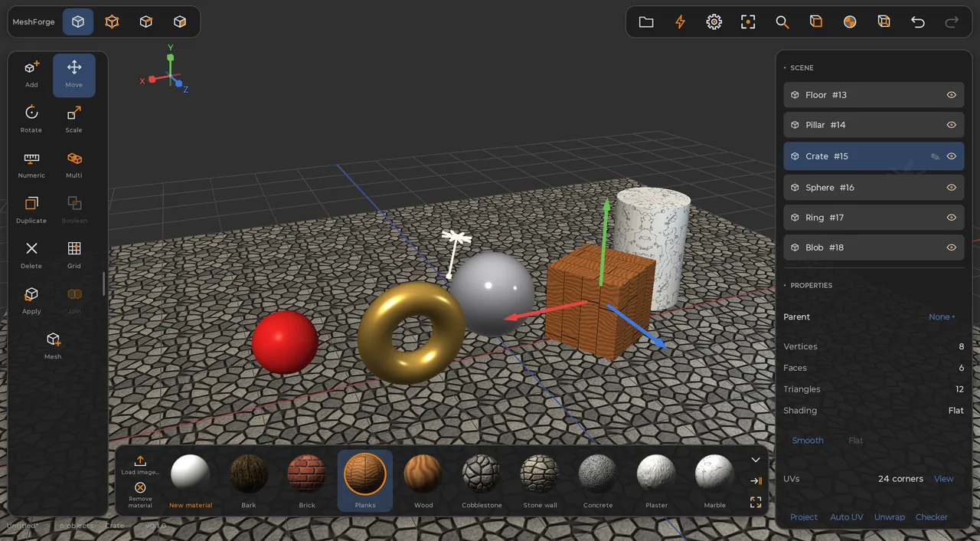The image size is (980, 541).
Task: Toggle visibility of Crate #15
Action: [x=952, y=156]
